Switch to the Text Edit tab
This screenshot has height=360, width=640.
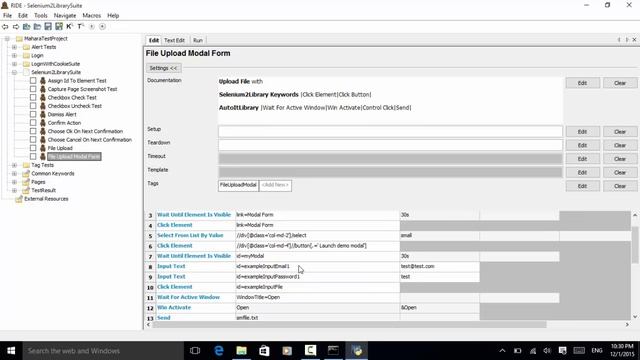tap(174, 40)
